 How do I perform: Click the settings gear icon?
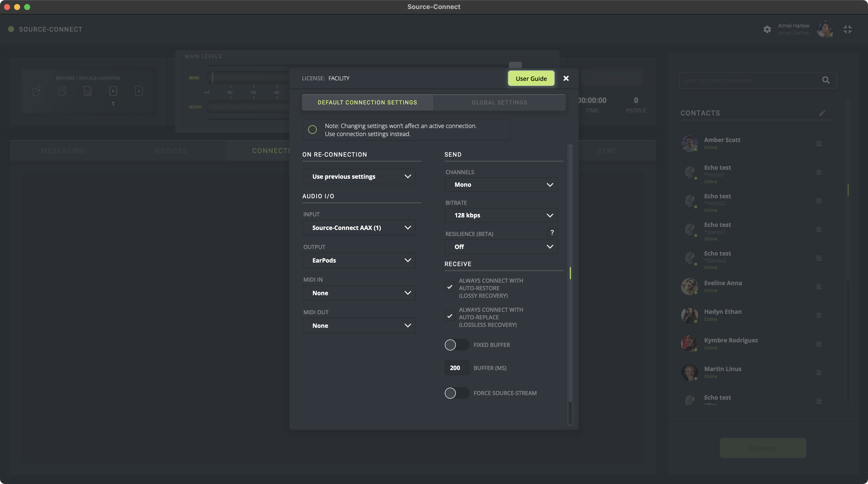(x=767, y=29)
